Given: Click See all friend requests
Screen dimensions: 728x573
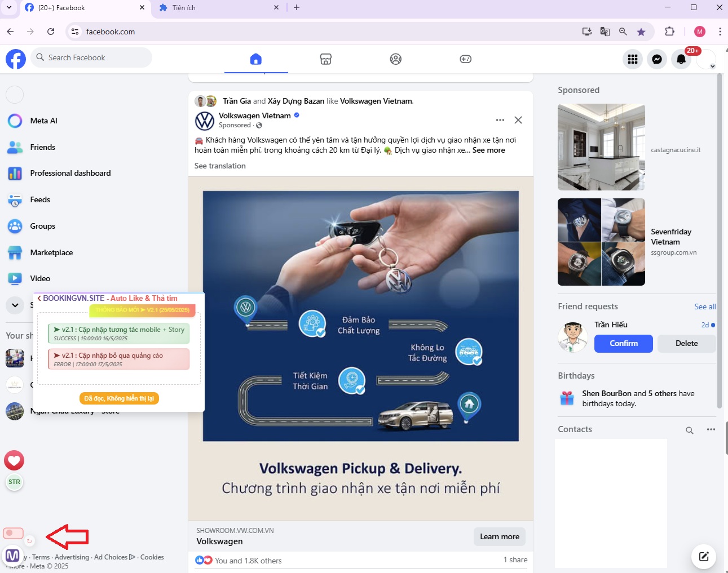Looking at the screenshot, I should (x=705, y=307).
